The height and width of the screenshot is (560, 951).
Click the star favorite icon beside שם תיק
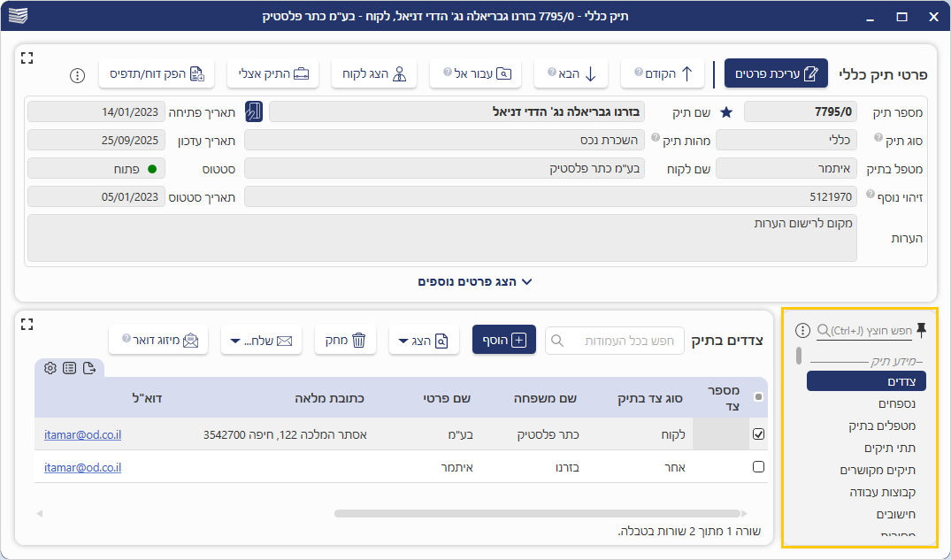(726, 112)
